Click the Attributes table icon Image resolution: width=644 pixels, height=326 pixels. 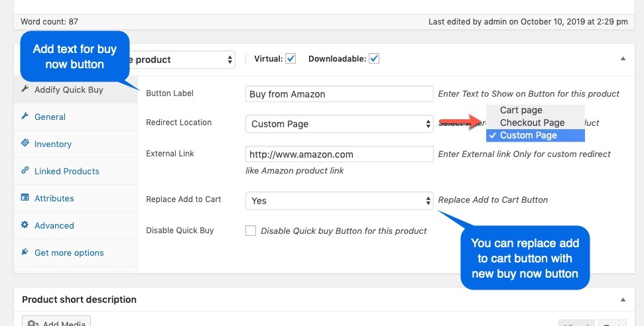(x=25, y=198)
